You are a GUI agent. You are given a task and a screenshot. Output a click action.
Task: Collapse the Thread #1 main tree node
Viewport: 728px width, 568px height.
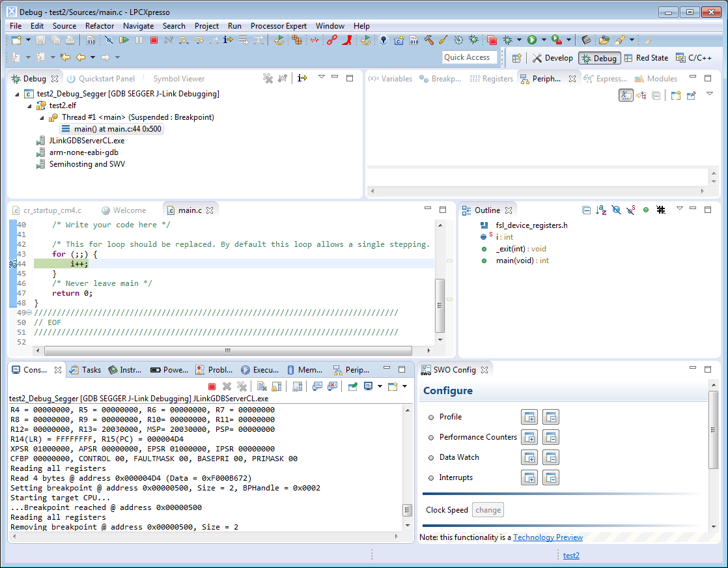(x=42, y=118)
